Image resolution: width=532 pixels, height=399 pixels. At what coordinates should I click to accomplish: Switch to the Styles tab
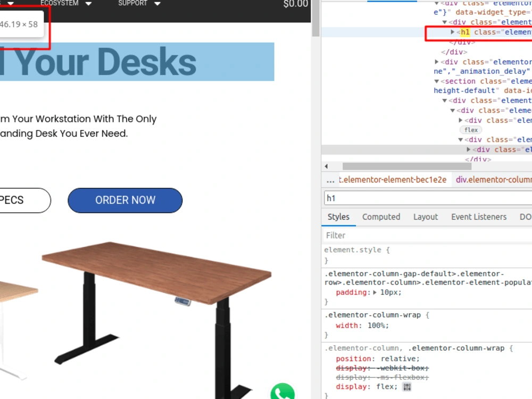338,217
